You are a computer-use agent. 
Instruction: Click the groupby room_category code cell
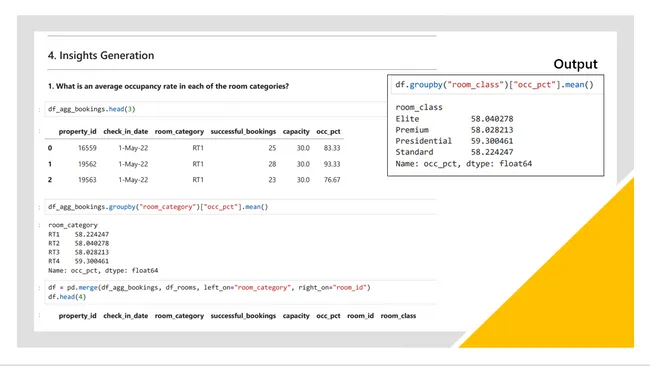click(240, 207)
